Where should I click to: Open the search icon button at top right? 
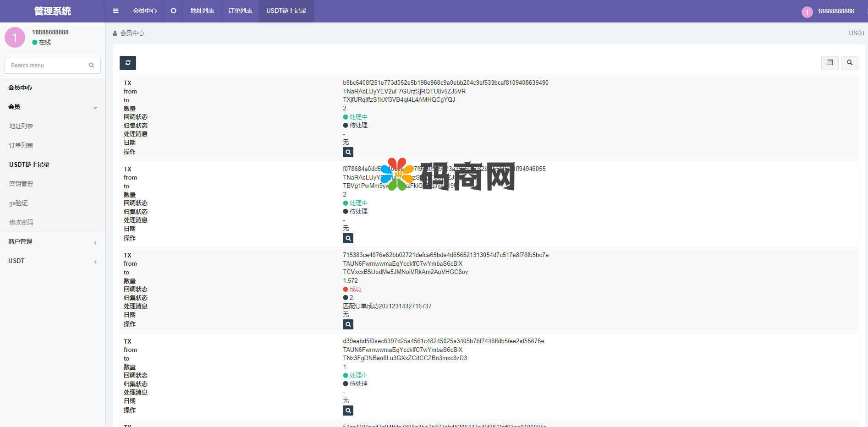(x=849, y=63)
